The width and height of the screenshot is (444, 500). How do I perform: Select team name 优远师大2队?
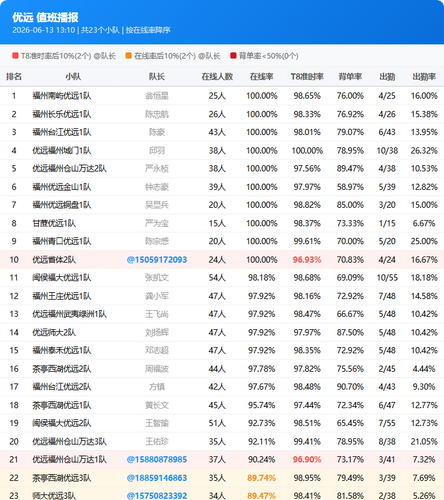[x=54, y=332]
